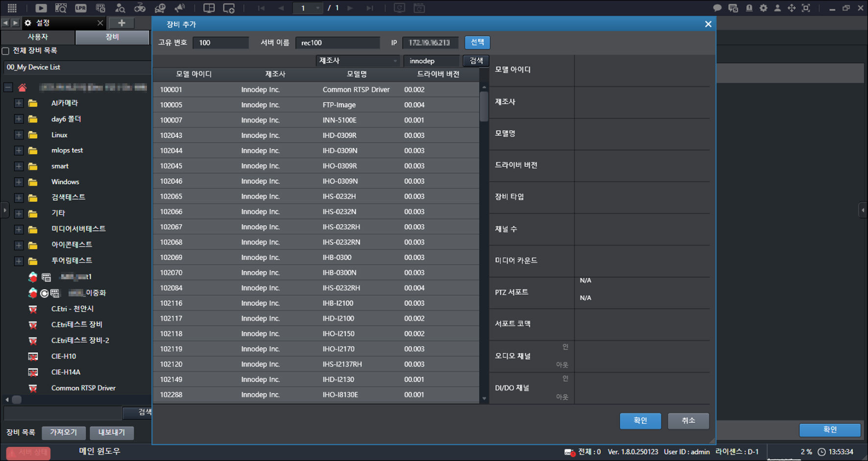Click the megaphone broadcast icon
The height and width of the screenshot is (461, 868).
click(180, 8)
